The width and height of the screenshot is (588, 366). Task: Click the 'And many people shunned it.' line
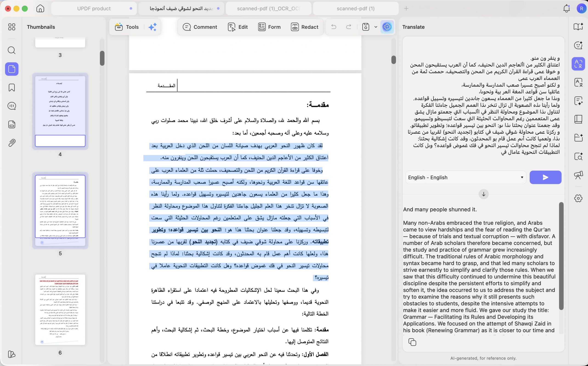pos(440,210)
